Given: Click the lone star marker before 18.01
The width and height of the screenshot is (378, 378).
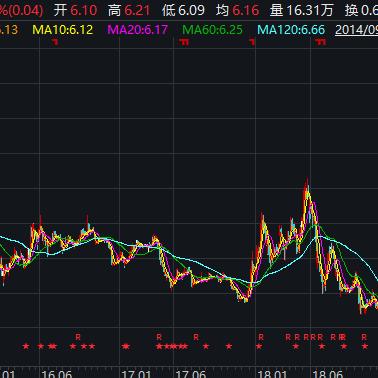Looking at the screenshot, I should click(x=229, y=346).
